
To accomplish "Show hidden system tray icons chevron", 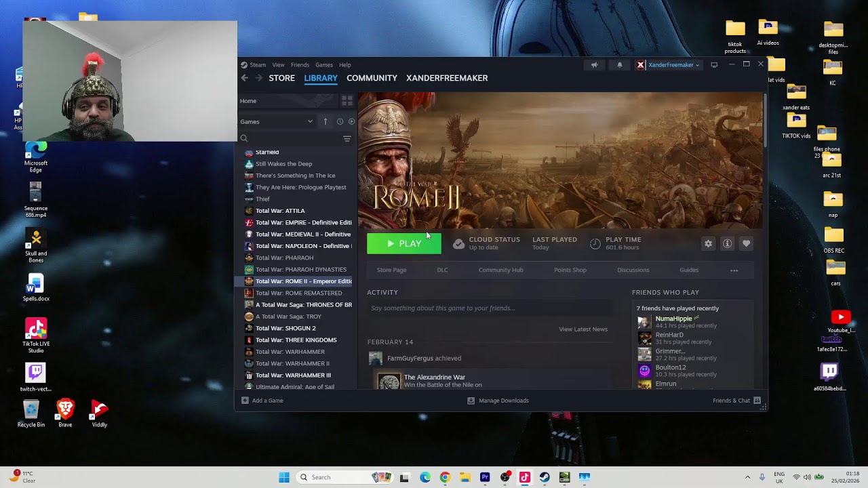I will (747, 477).
